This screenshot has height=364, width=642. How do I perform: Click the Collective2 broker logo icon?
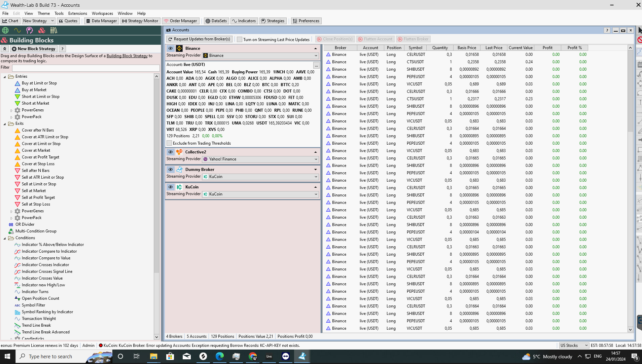pyautogui.click(x=179, y=152)
